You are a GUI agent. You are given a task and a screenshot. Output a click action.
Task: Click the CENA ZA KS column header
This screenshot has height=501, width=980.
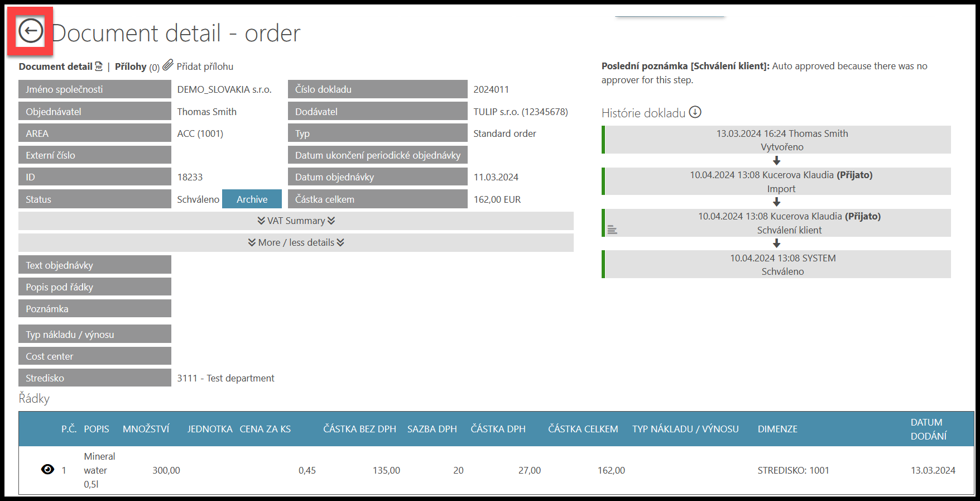(265, 429)
